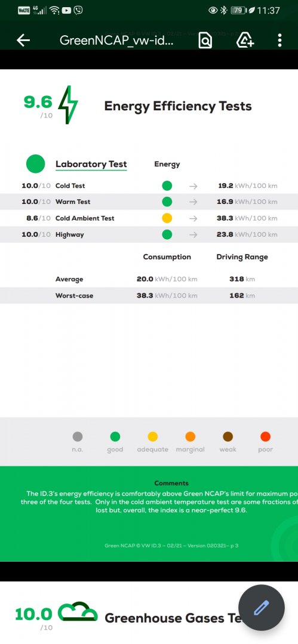Click the grey n.a. legend dot
The image size is (298, 644).
coord(78,436)
